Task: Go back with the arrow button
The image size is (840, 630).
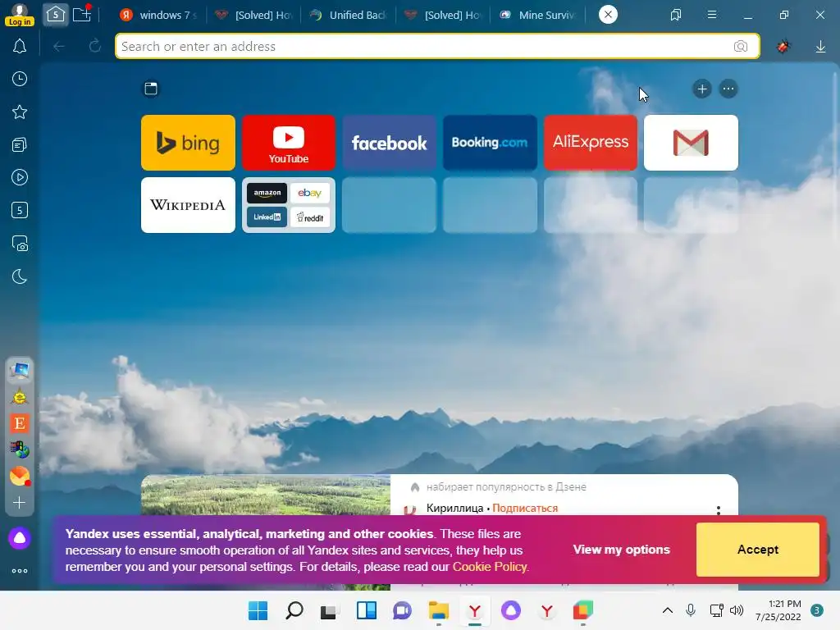Action: coord(59,47)
